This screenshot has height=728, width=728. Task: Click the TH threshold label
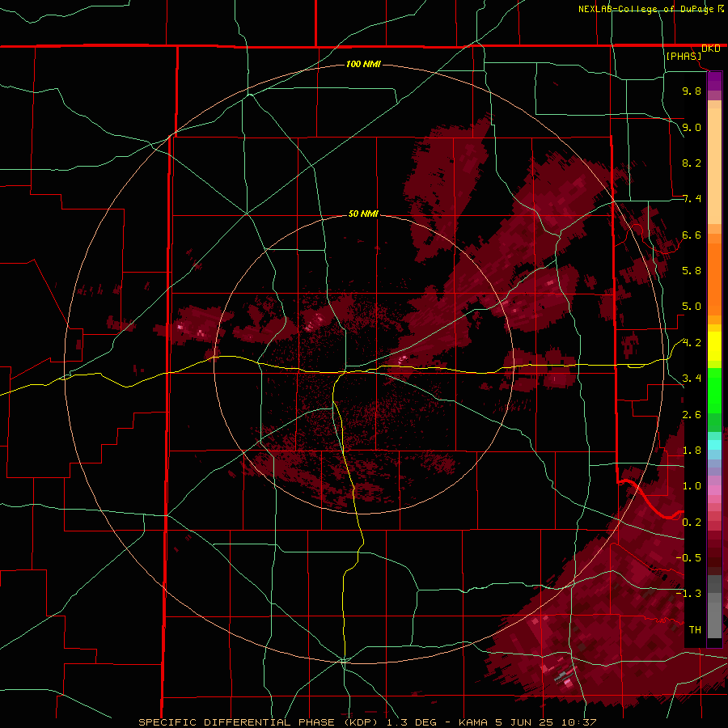(x=695, y=630)
